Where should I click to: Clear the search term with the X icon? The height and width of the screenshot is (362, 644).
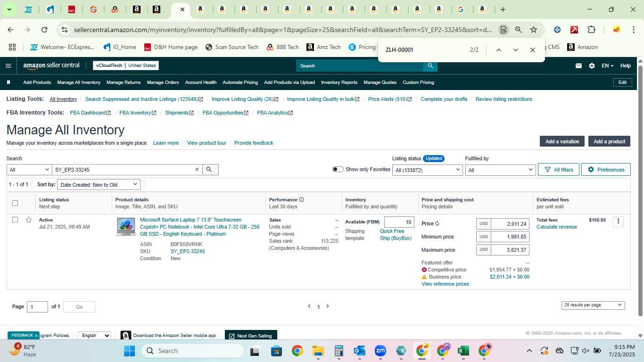click(197, 169)
